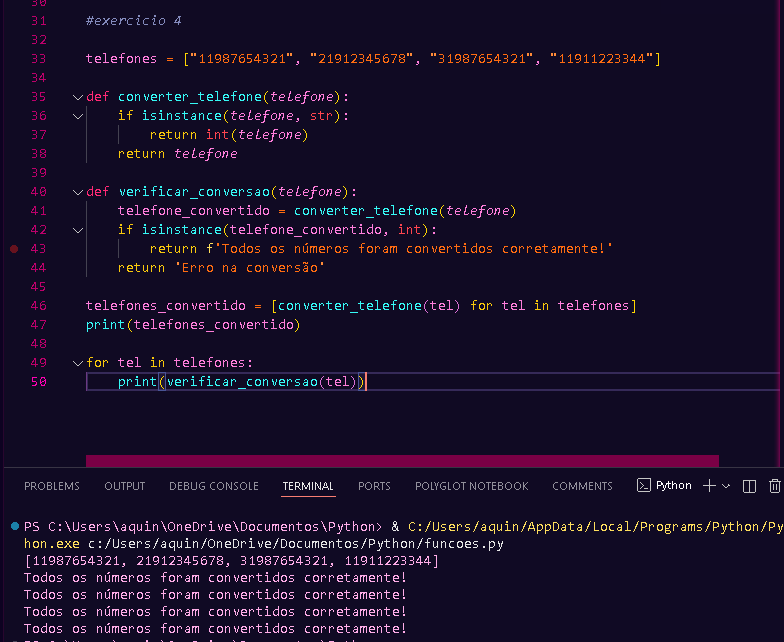Open the POLYGLOT NOTEBOOK tab
This screenshot has width=784, height=642.
472,486
